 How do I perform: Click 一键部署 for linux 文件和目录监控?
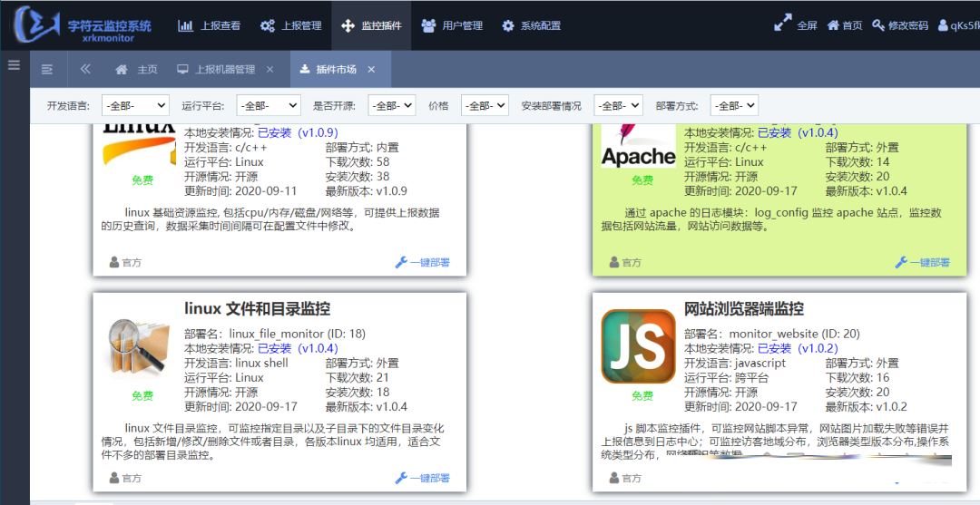click(423, 478)
